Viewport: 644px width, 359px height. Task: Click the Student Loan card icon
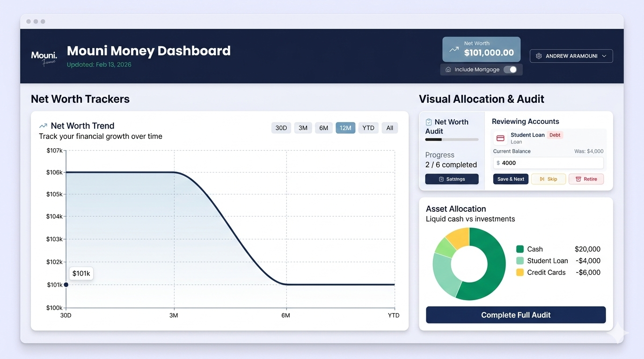(x=500, y=138)
